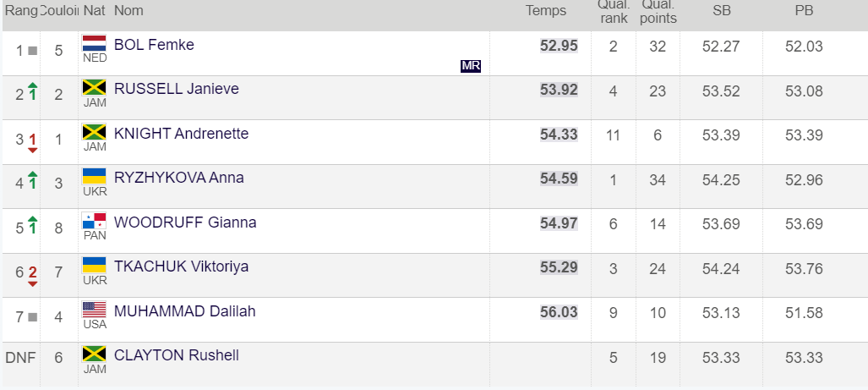Click the Jamaica flag next to CLAYTON Rushell

click(x=94, y=354)
